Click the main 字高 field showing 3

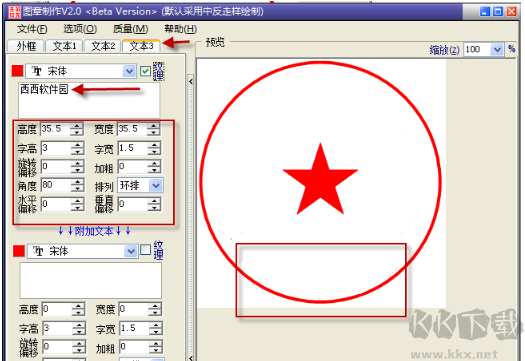click(56, 148)
